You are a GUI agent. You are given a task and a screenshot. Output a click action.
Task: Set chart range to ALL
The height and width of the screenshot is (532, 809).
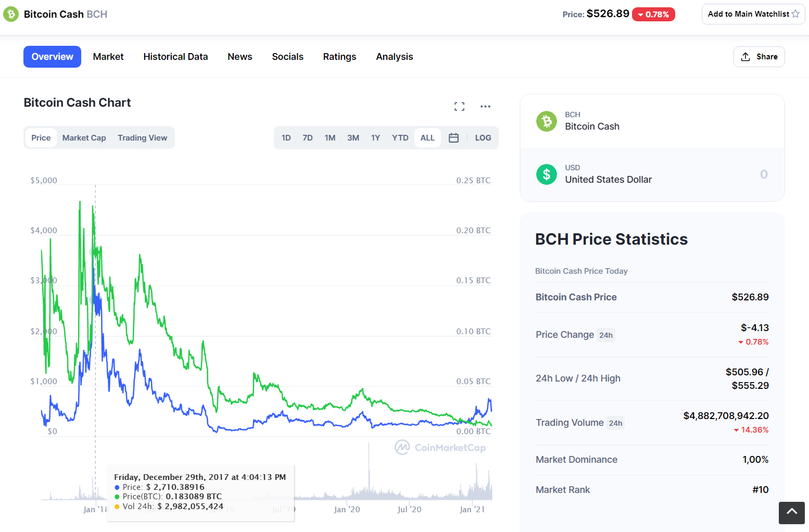tap(427, 138)
